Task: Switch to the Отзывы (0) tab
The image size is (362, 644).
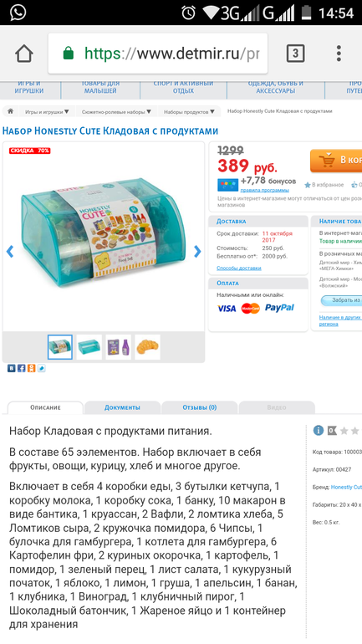Action: click(x=200, y=407)
